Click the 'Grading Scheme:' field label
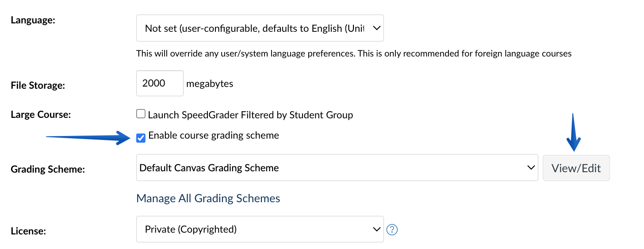The height and width of the screenshot is (249, 644). (48, 169)
